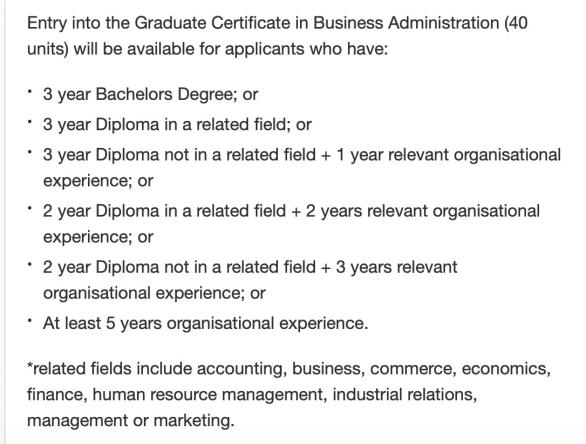Click the bullet dot before 'At least 5 years'

click(30, 320)
